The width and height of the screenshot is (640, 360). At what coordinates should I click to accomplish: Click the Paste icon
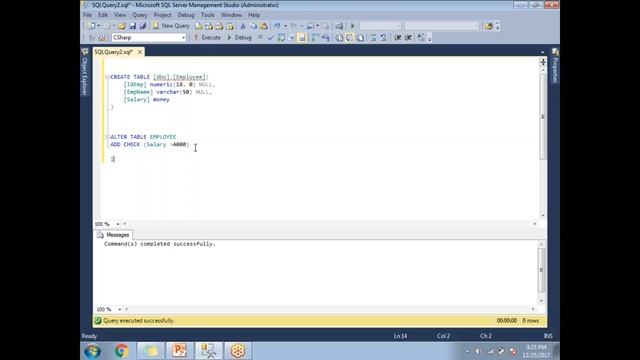tap(264, 26)
